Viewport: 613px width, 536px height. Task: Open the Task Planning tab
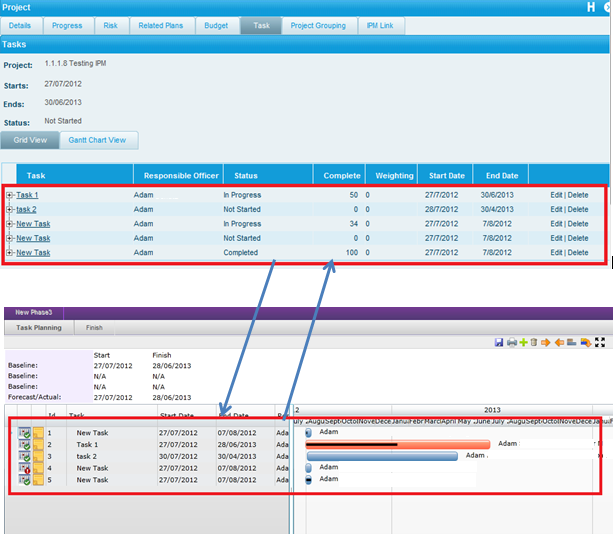[x=39, y=328]
